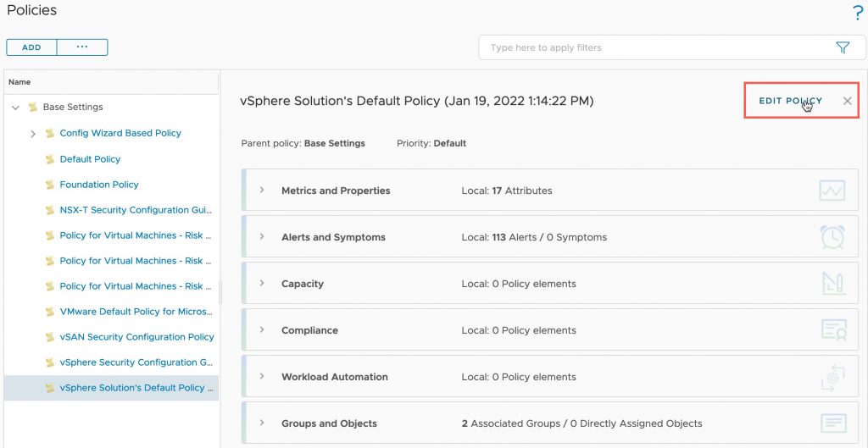Click the Groups and Objects title
Viewport: 868px width, 448px height.
click(x=330, y=423)
